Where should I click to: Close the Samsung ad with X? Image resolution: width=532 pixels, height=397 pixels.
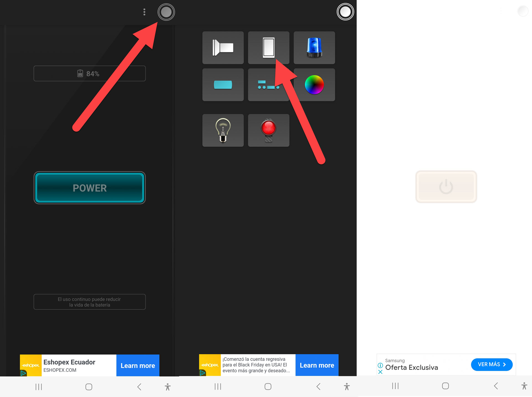click(380, 372)
